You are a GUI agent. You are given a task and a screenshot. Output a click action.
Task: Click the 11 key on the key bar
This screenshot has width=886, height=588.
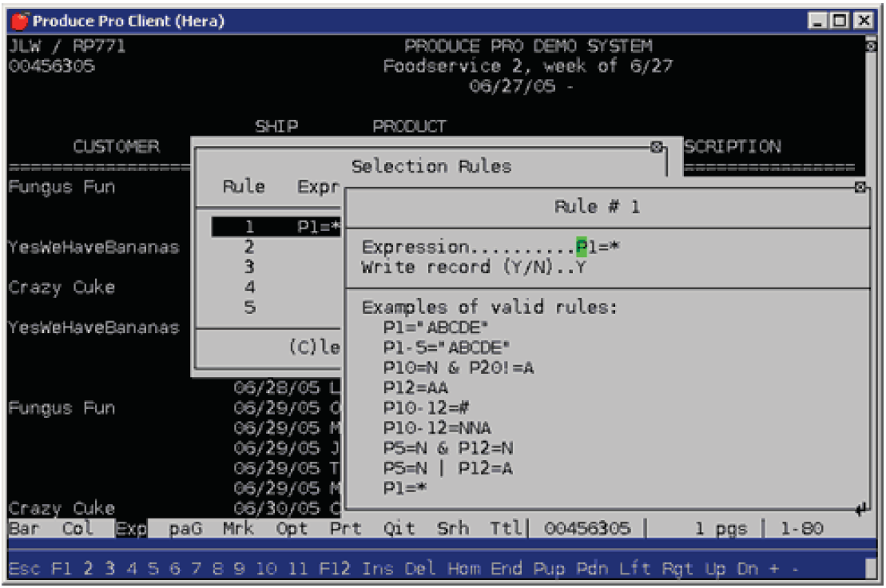[298, 568]
